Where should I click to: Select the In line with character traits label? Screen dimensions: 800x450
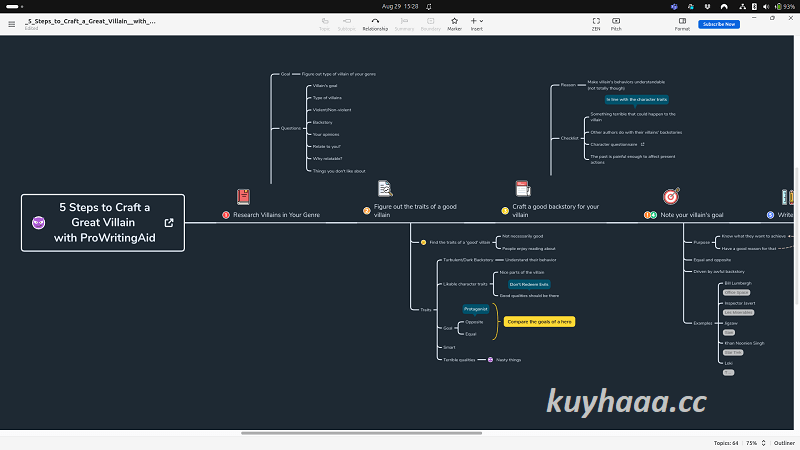point(636,99)
